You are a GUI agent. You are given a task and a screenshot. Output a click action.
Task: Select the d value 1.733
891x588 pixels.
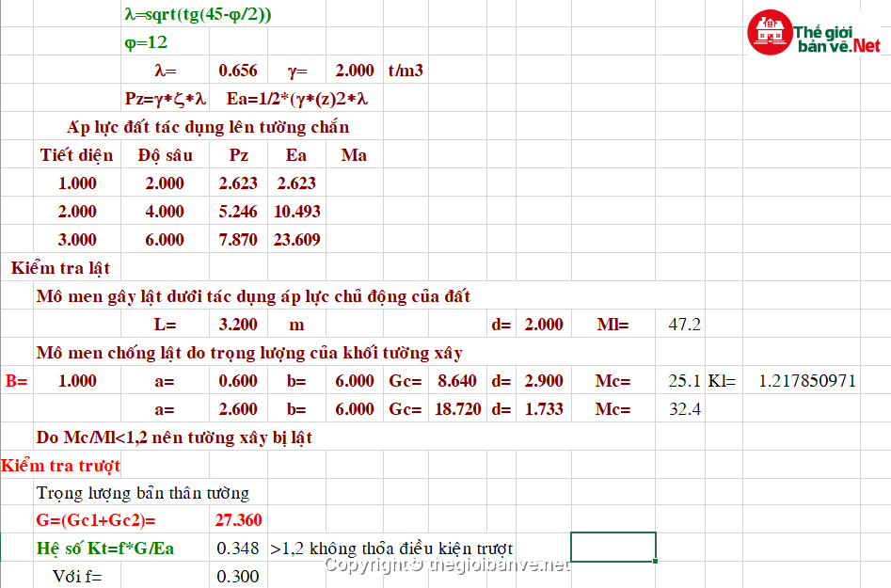coord(544,409)
